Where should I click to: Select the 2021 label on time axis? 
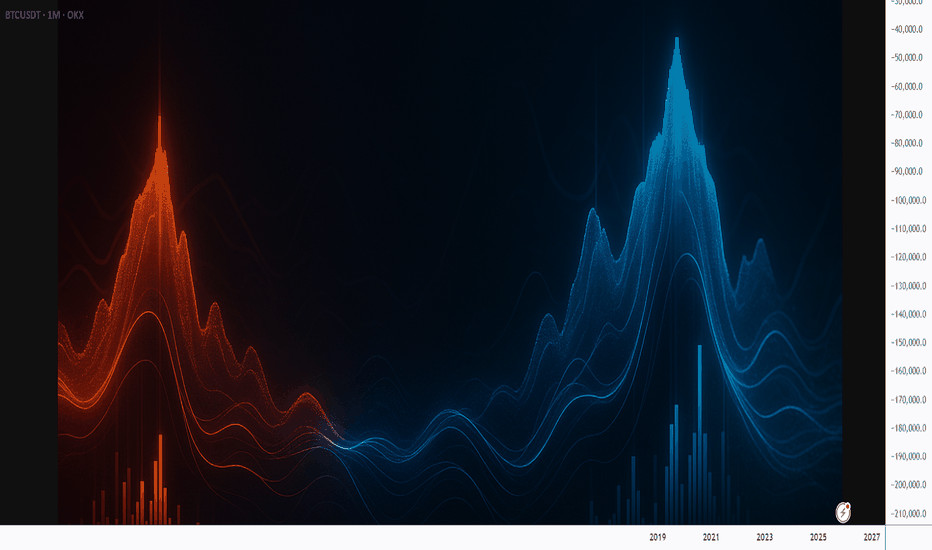711,538
